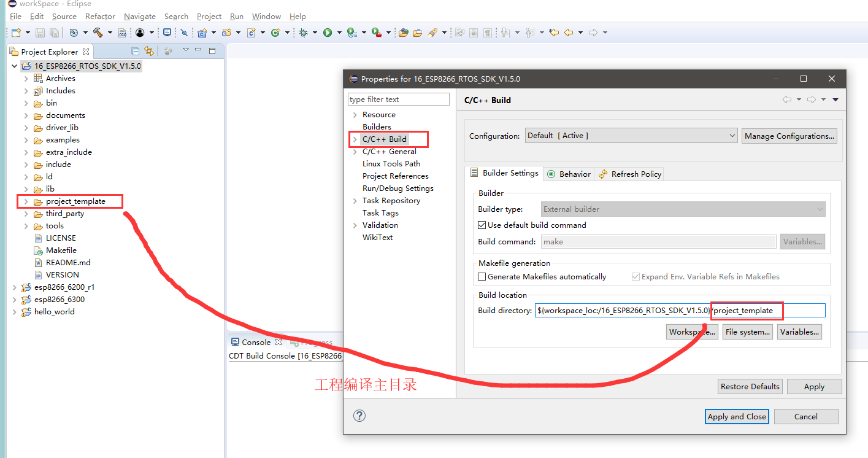Uncheck Use default build command
This screenshot has height=458, width=868.
click(482, 225)
